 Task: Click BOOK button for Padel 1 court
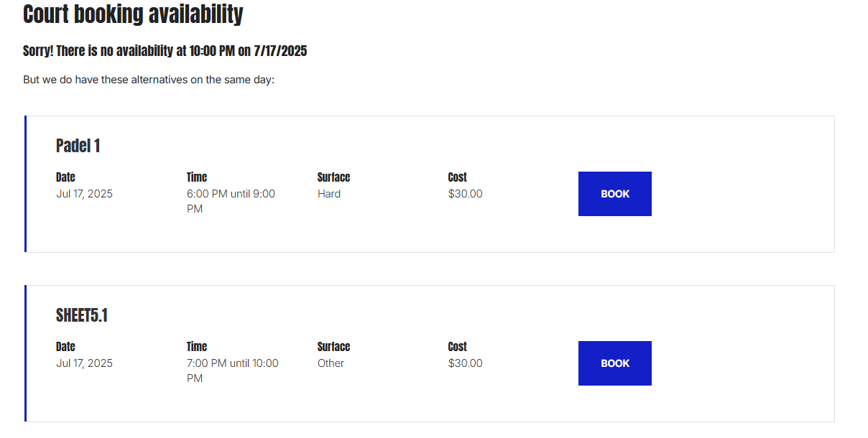pos(614,194)
